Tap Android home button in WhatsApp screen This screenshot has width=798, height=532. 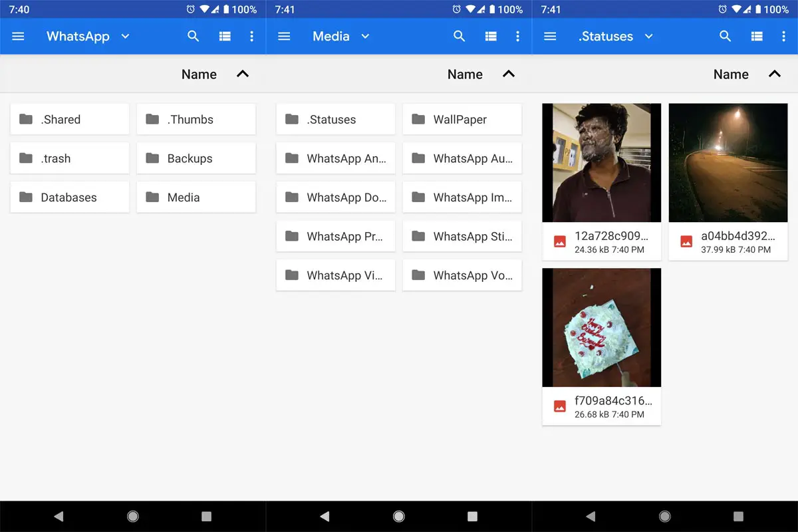coord(133,516)
